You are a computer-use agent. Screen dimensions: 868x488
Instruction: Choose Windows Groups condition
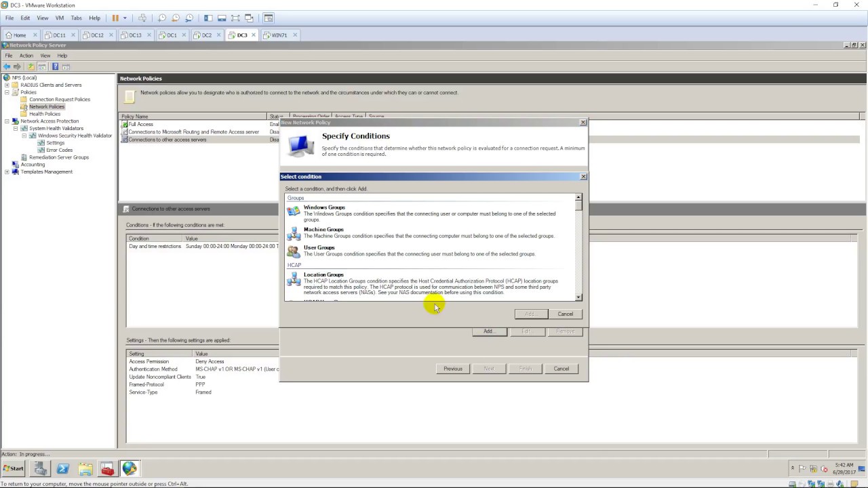[x=431, y=213]
